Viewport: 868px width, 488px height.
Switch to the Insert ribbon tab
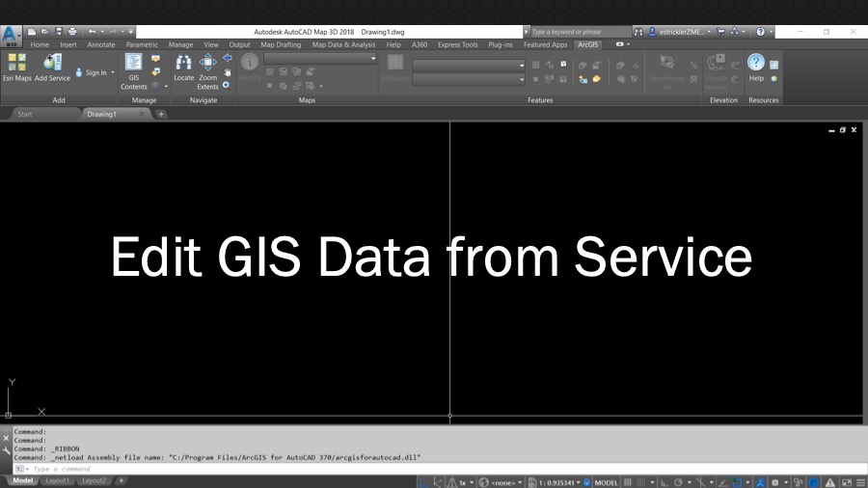pos(68,44)
